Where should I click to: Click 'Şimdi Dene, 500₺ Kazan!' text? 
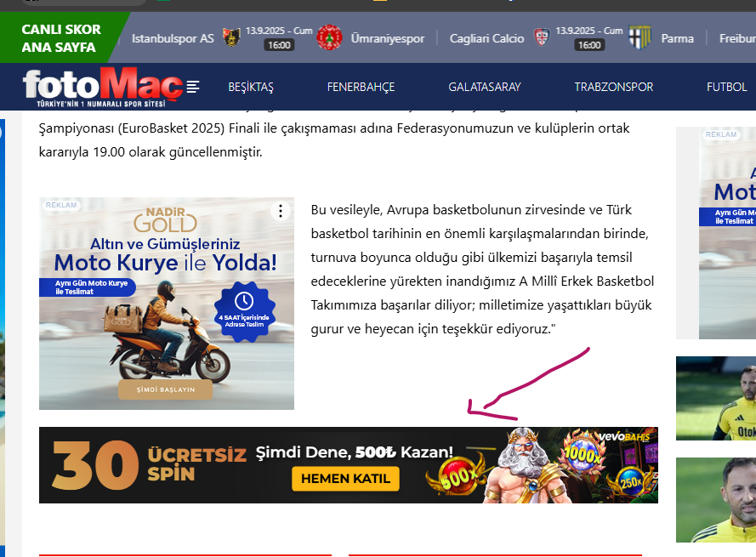[x=355, y=452]
